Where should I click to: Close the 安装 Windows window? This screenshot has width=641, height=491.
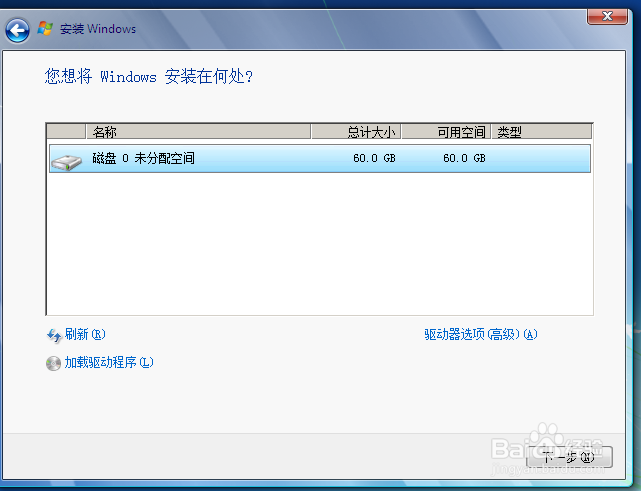click(607, 16)
